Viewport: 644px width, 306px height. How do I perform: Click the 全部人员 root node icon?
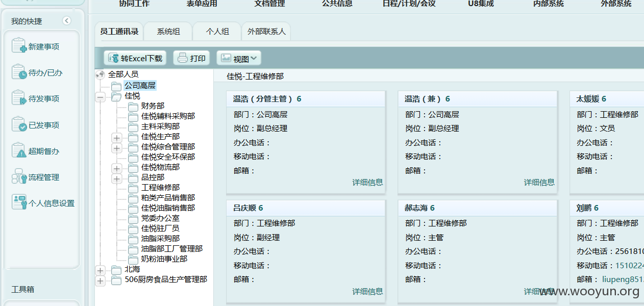(x=101, y=75)
